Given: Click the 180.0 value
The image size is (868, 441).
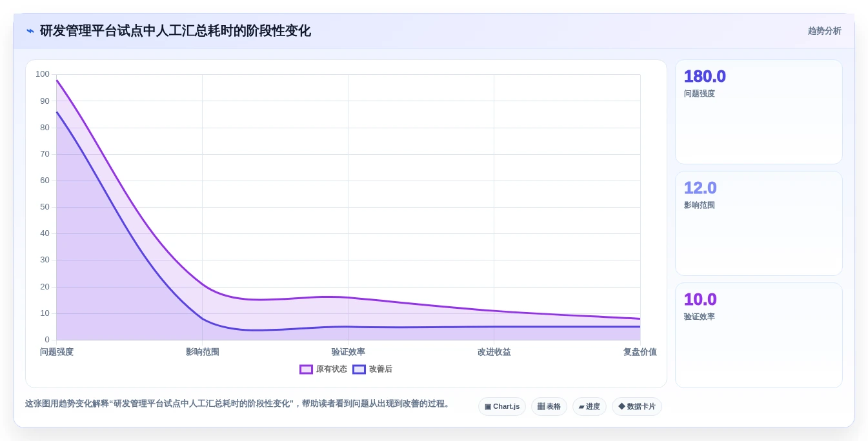Looking at the screenshot, I should click(705, 77).
